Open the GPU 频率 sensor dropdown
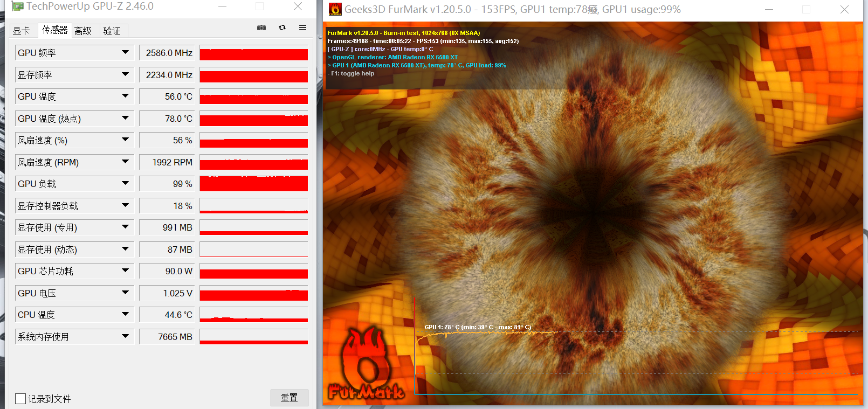 point(125,52)
